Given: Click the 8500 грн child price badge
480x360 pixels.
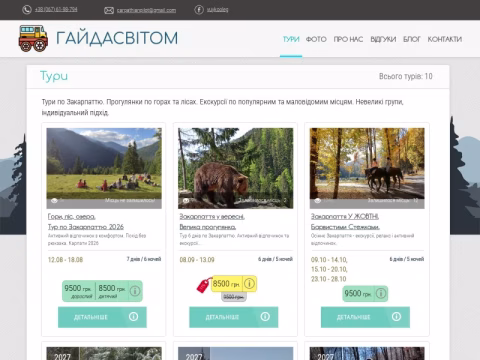Looking at the screenshot, I should pos(112,291).
